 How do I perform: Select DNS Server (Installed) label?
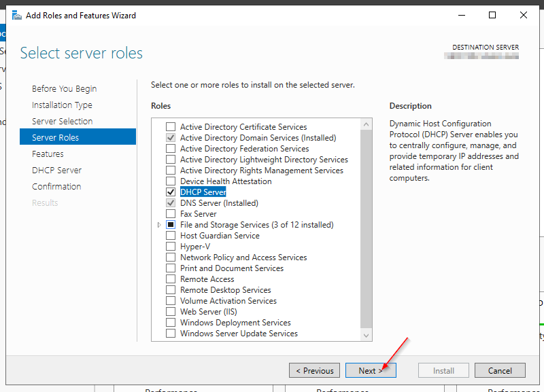tap(219, 203)
